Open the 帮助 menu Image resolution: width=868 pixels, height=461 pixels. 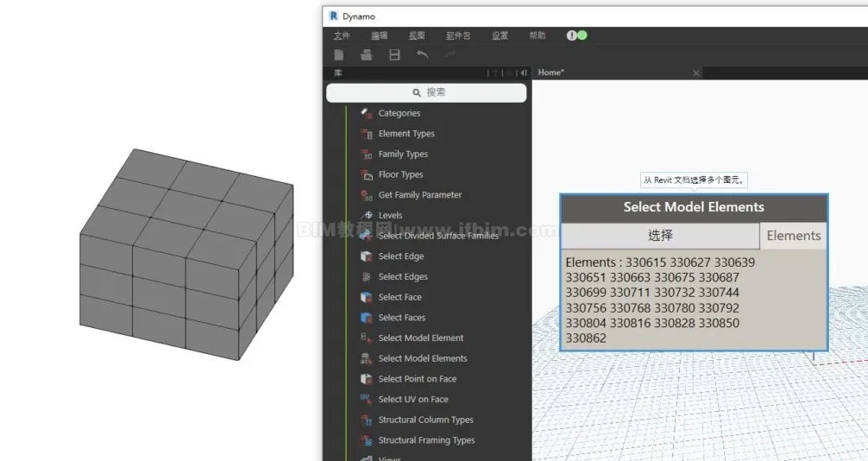coord(538,35)
